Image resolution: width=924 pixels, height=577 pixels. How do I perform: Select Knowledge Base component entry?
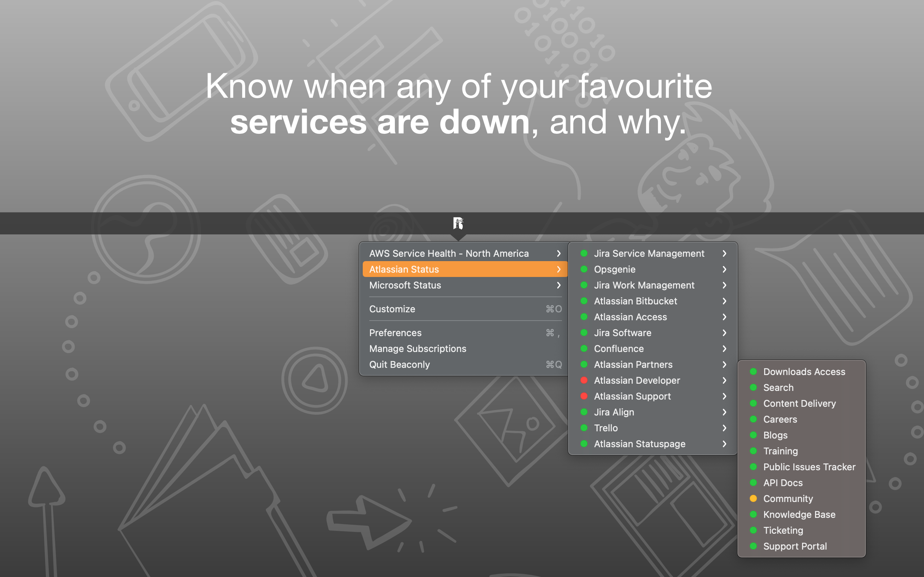point(799,514)
